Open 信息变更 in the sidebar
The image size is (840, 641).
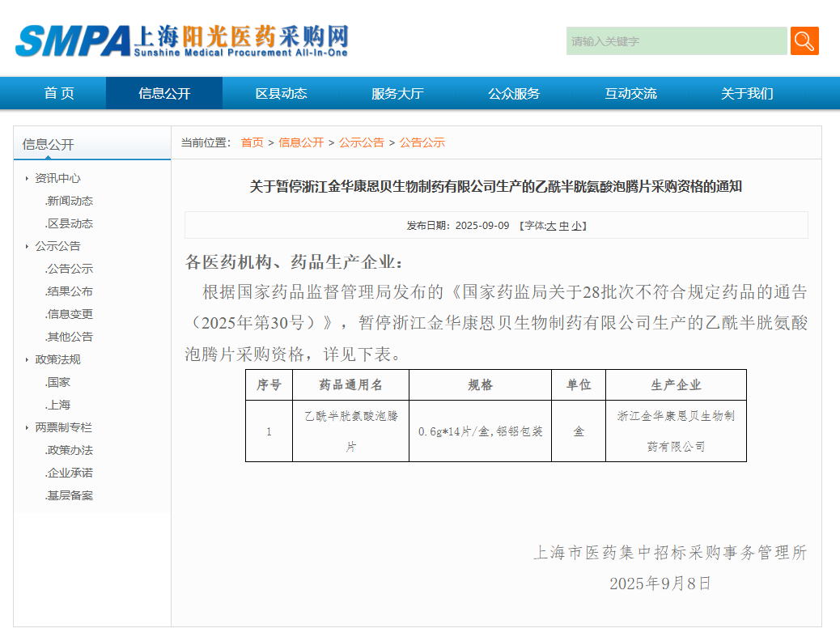(x=69, y=314)
